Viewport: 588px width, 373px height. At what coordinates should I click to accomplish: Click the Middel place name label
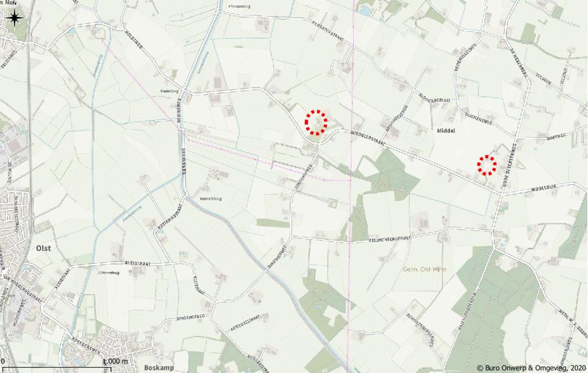pos(446,131)
